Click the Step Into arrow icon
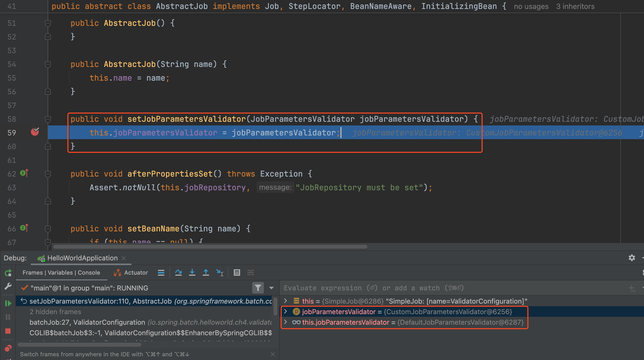Viewport: 644px width, 360px height. pos(192,273)
